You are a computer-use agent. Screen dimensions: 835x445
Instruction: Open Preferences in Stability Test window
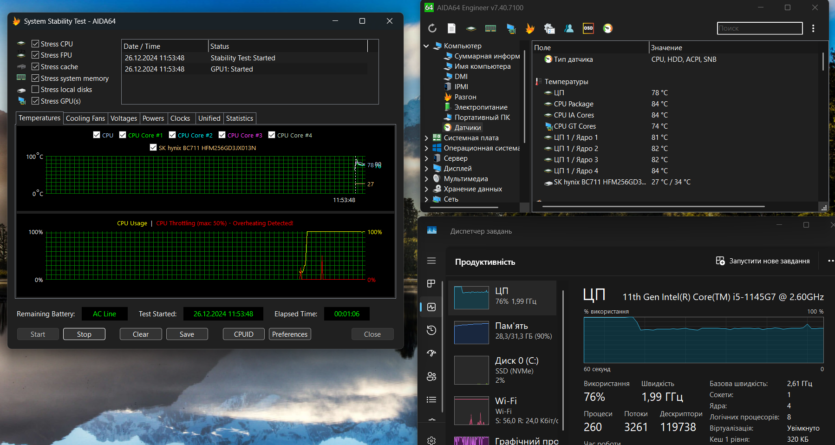(290, 334)
